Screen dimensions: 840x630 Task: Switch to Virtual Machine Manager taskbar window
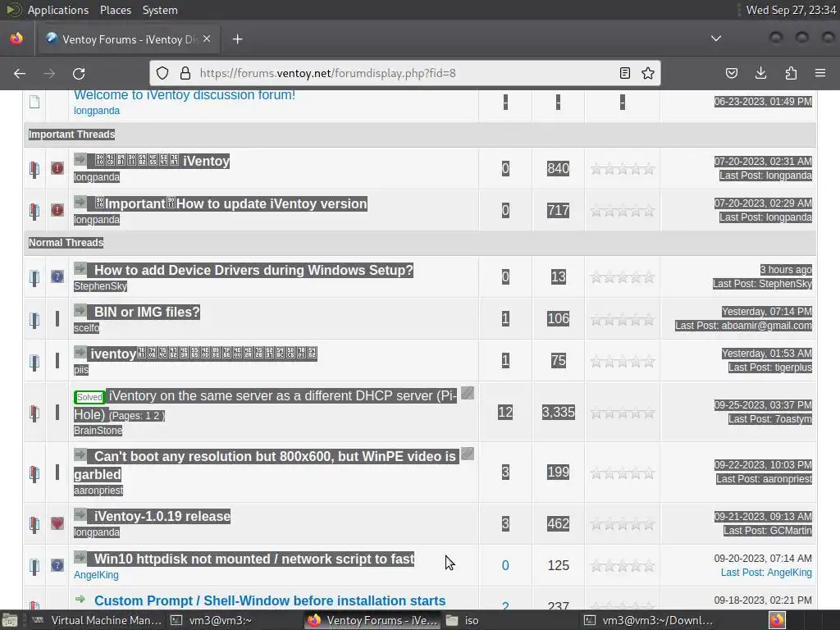(97, 620)
